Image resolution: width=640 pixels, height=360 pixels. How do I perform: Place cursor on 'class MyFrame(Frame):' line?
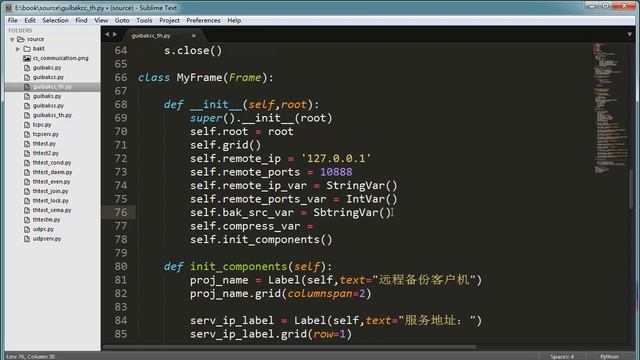tap(206, 78)
